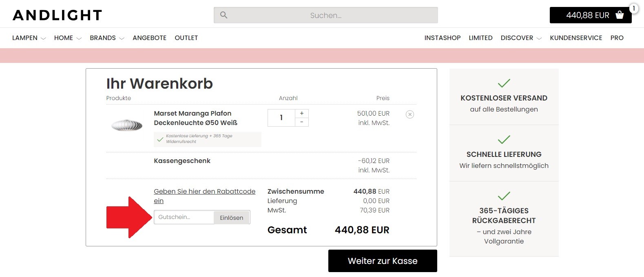Expand the BRANDS menu
The width and height of the screenshot is (644, 277).
[107, 38]
